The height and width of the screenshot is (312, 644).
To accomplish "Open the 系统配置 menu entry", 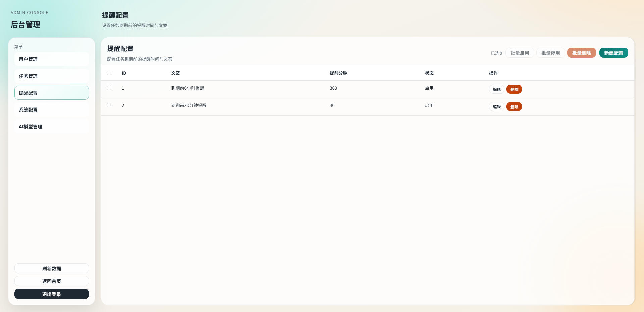I will [x=52, y=110].
